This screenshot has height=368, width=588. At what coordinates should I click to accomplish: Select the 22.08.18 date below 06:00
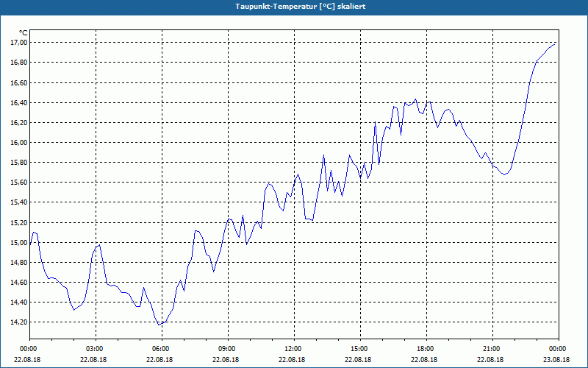159,359
